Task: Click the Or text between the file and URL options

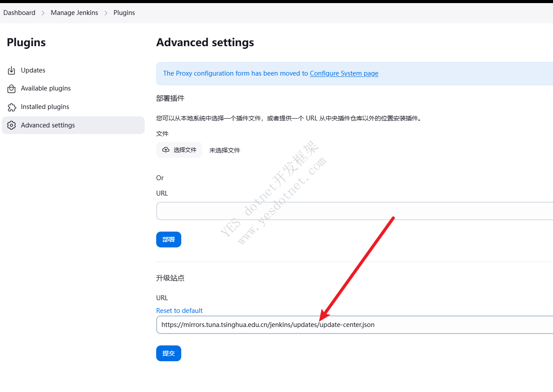Action: coord(160,178)
